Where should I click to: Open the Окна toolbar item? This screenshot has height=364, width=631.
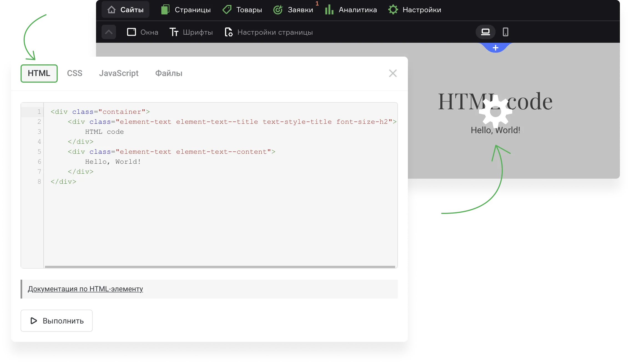click(x=143, y=32)
